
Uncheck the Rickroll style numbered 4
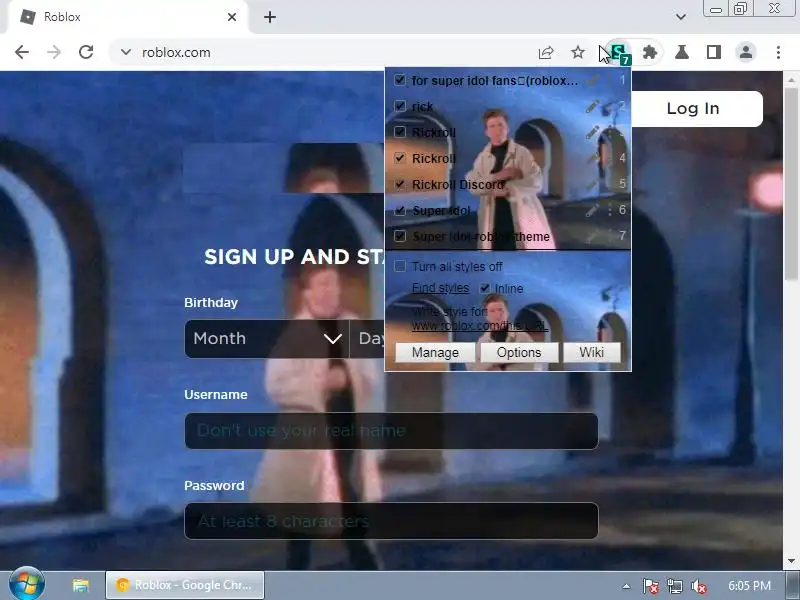point(400,158)
